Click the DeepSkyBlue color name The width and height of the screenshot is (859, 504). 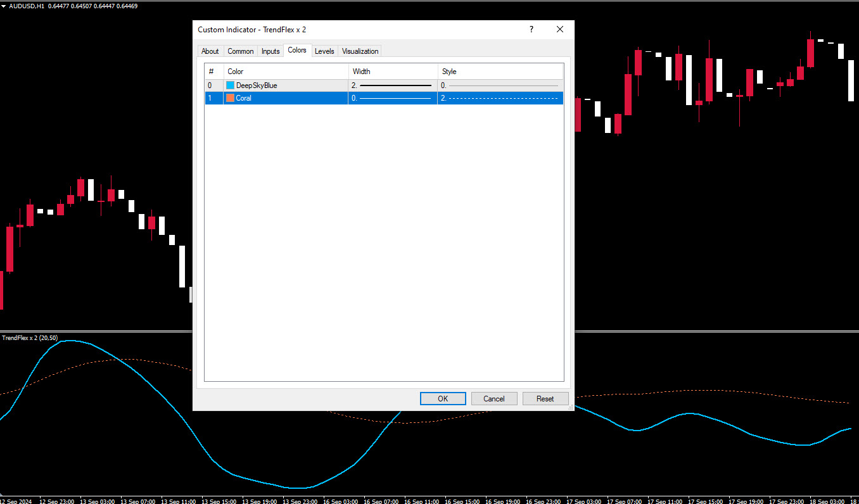tap(257, 85)
